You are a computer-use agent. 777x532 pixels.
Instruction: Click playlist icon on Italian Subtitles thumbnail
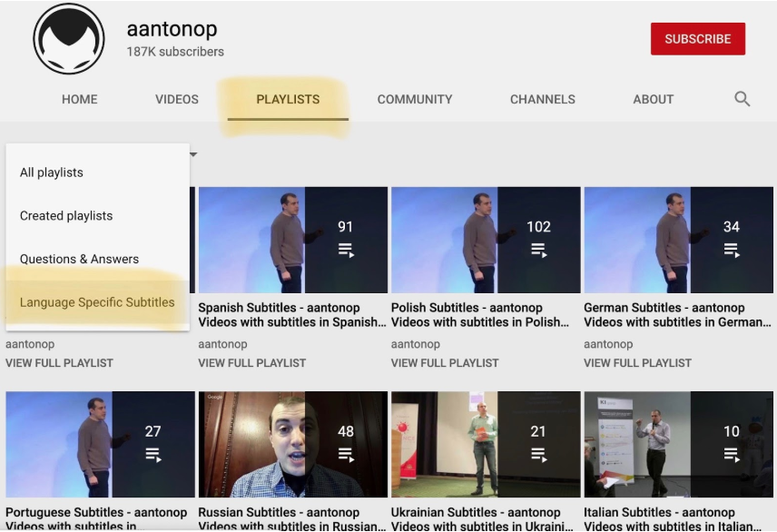[x=732, y=455]
